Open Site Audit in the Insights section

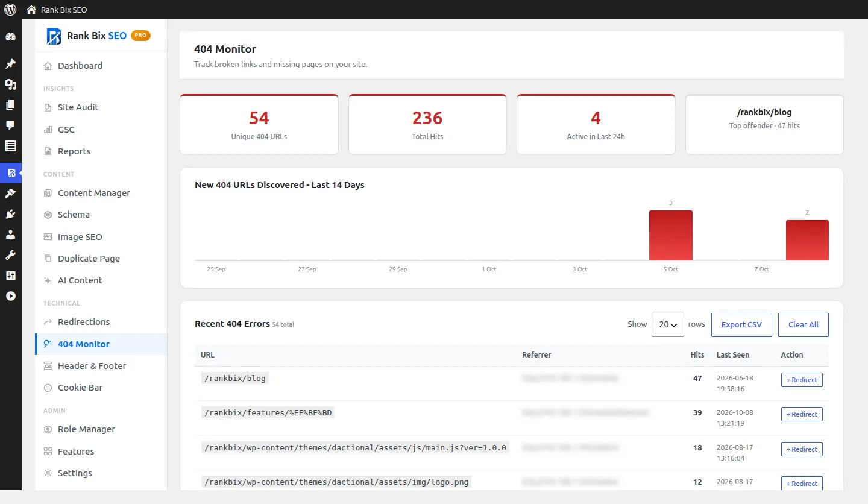101,107
